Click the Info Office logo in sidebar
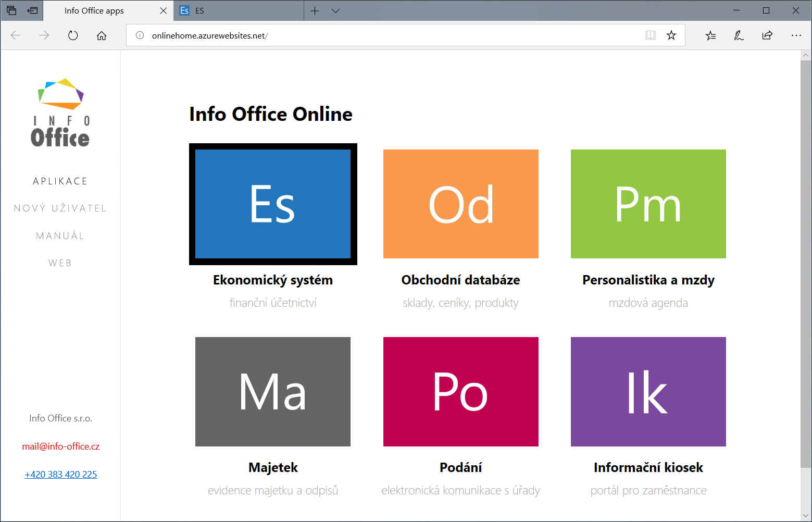812x522 pixels. point(60,113)
